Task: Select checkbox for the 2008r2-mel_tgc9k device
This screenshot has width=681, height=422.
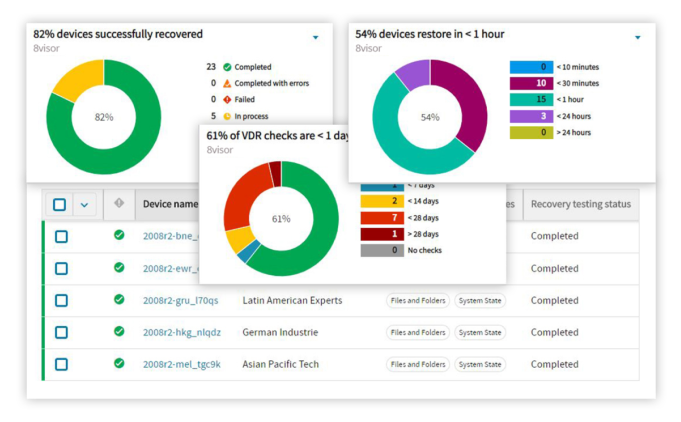Action: (x=61, y=364)
